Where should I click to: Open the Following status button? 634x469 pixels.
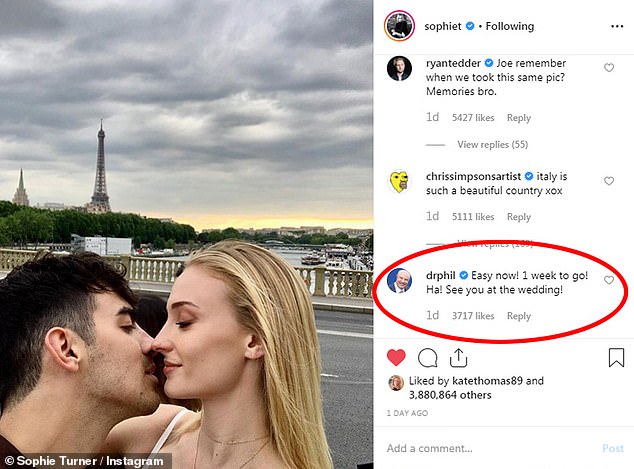click(x=509, y=26)
